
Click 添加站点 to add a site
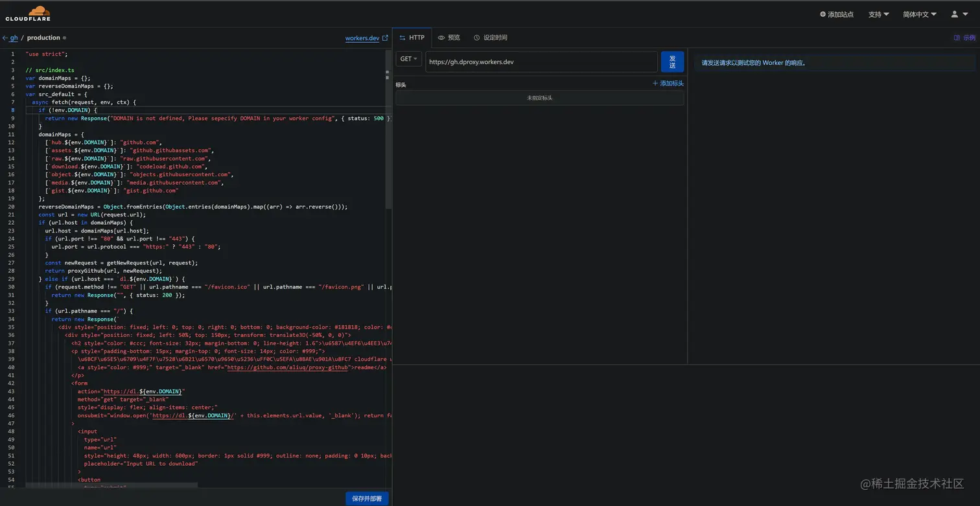(837, 14)
